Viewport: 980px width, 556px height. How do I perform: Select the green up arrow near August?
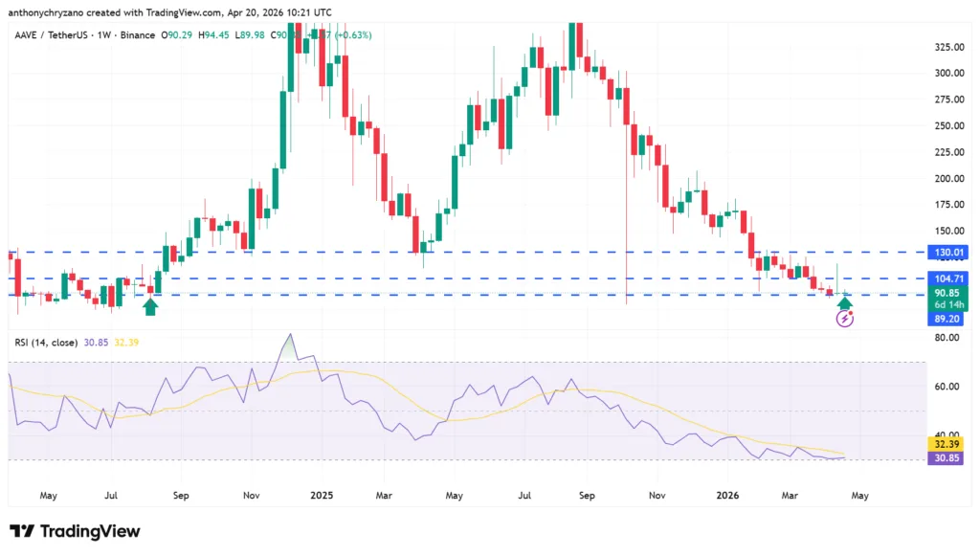[x=149, y=306]
